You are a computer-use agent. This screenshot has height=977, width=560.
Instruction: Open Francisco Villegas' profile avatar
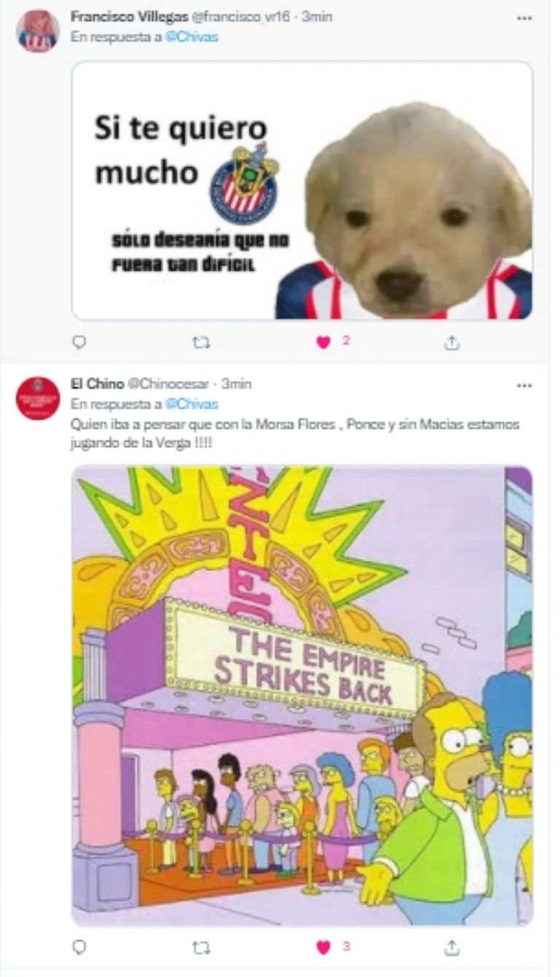[38, 31]
